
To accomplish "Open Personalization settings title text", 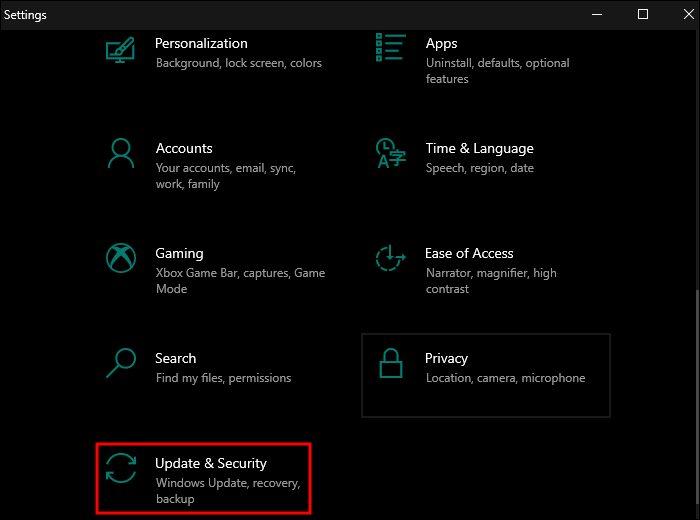I will (x=201, y=43).
